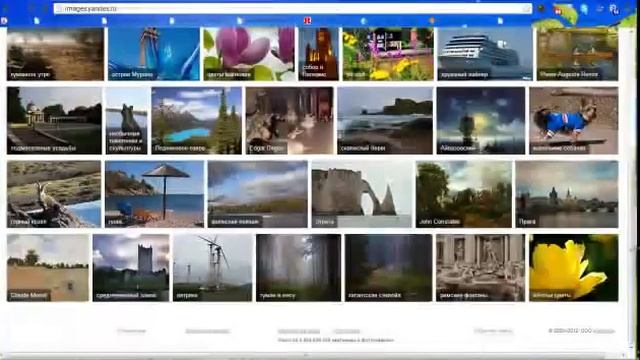Open the Этрета cliff arch thumbnail
The height and width of the screenshot is (360, 640).
362,194
